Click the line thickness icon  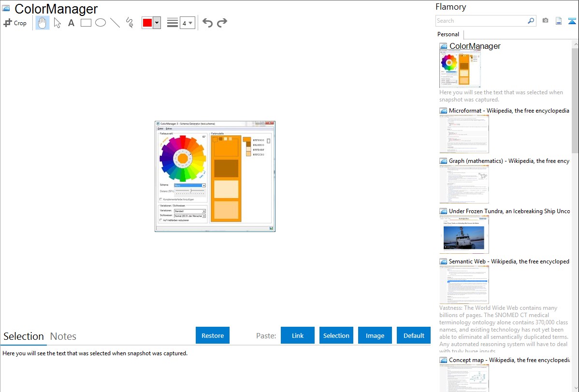point(173,23)
